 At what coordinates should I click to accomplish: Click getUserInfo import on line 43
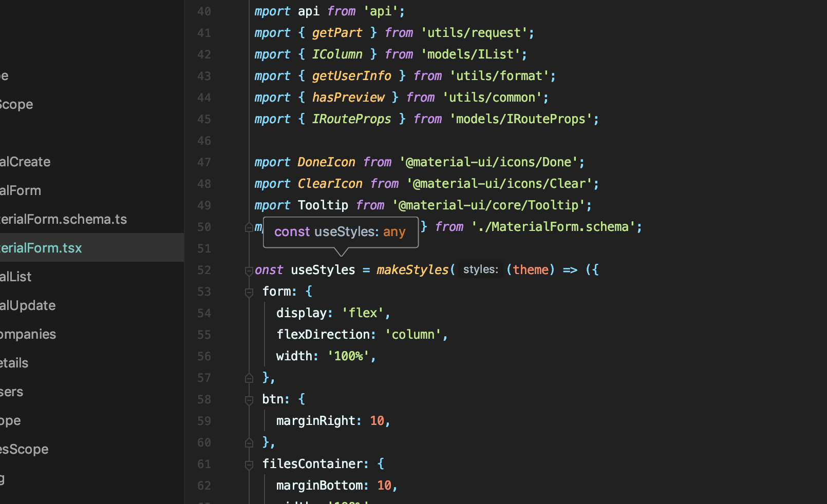click(352, 76)
